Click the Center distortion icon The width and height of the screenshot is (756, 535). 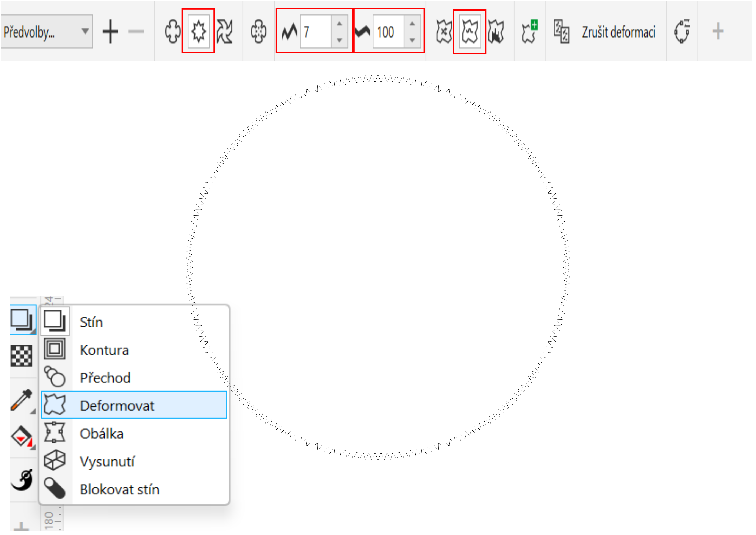click(x=259, y=32)
